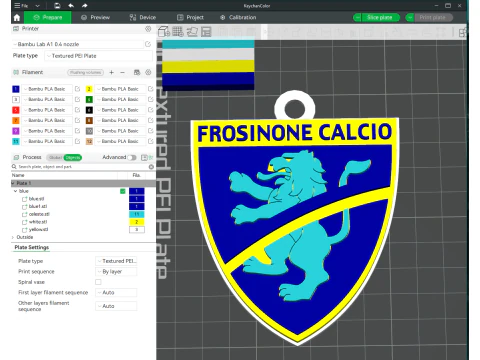Image resolution: width=480 pixels, height=360 pixels.
Task: Save the project with the floppy disk icon
Action: 57,6
